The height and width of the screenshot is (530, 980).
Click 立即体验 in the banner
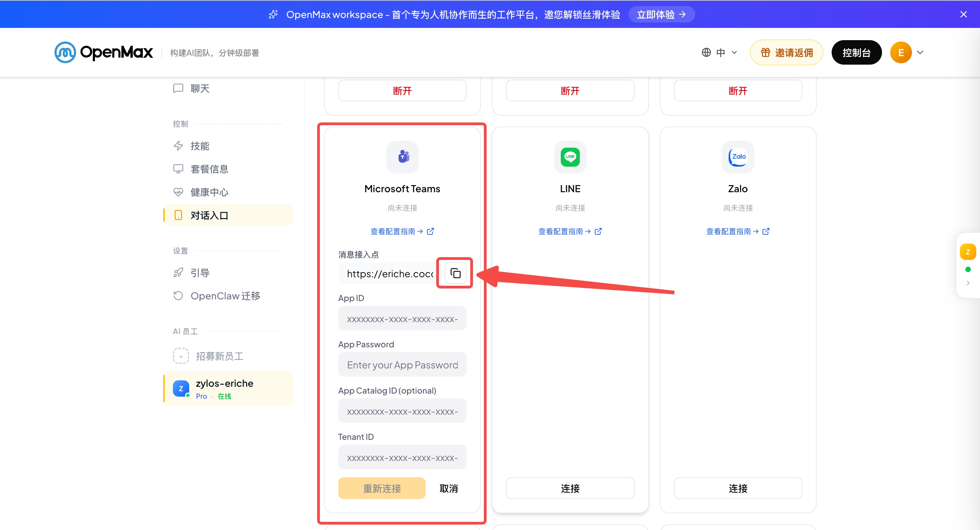(x=661, y=14)
